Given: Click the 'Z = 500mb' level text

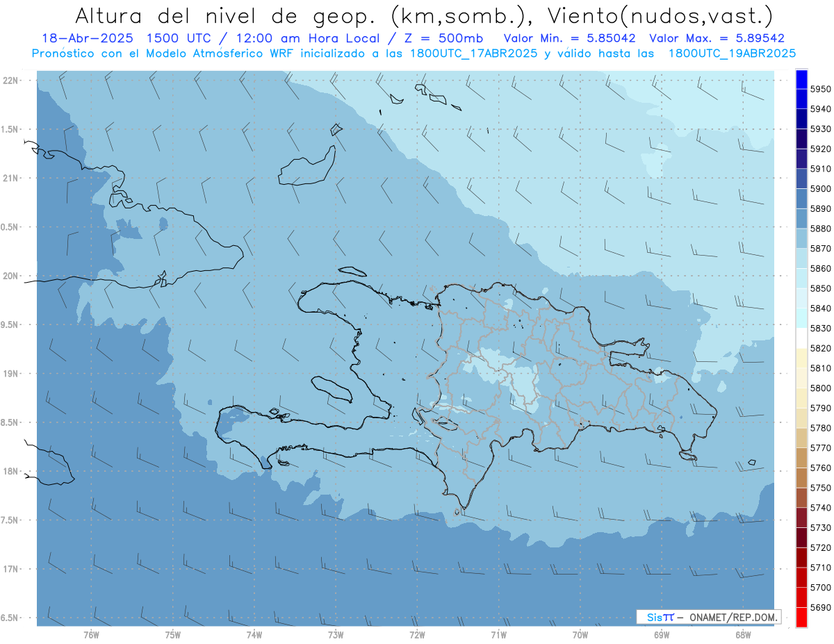Looking at the screenshot, I should click(x=443, y=39).
